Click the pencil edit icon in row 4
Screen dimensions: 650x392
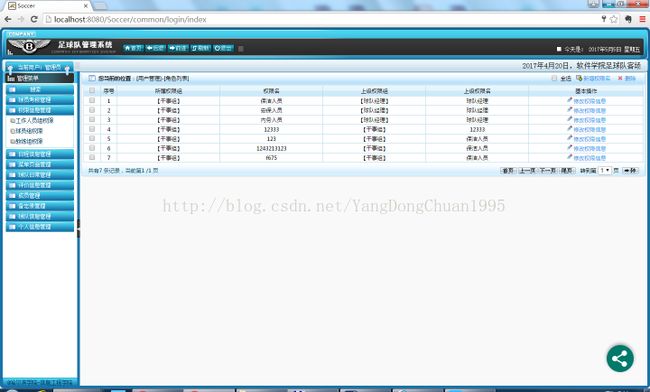(570, 129)
